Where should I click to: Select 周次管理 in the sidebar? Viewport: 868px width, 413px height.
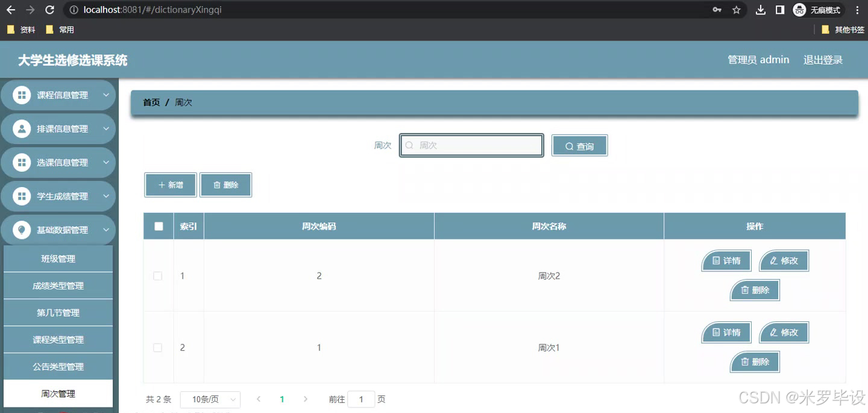tap(58, 394)
